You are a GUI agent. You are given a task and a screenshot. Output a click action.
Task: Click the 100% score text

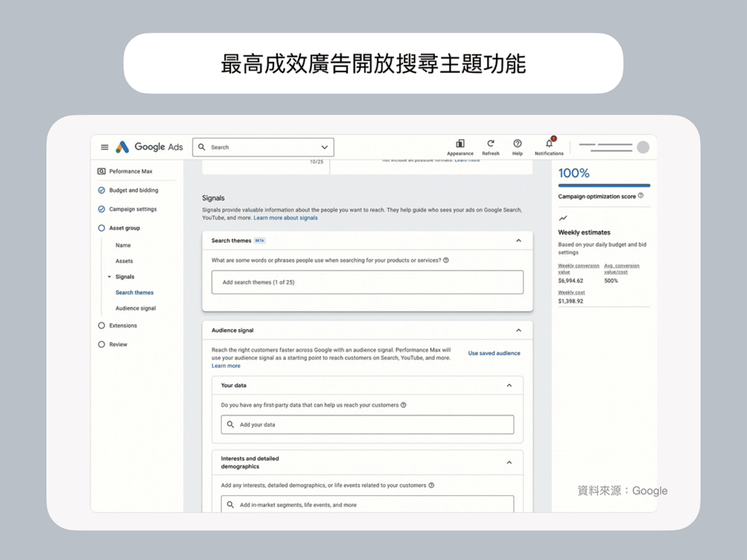[573, 173]
